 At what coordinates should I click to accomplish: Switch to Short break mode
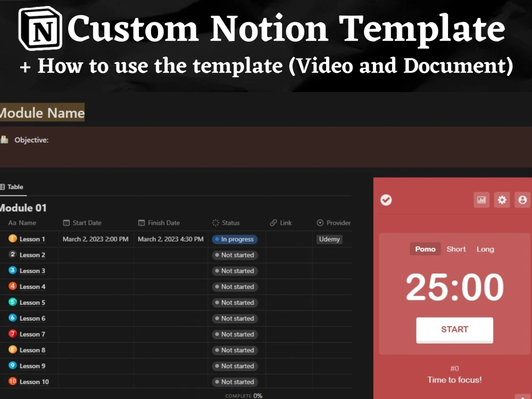pyautogui.click(x=456, y=249)
